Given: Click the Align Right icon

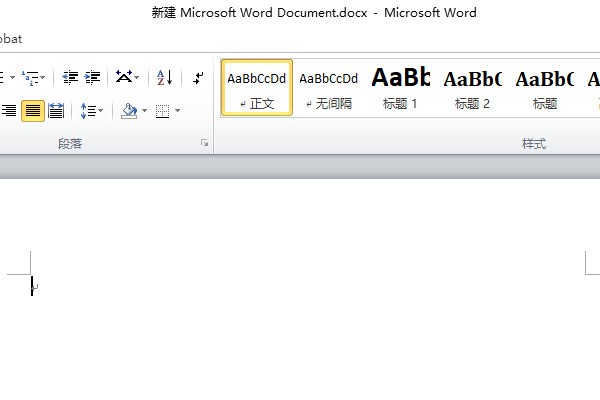Looking at the screenshot, I should pyautogui.click(x=10, y=111).
